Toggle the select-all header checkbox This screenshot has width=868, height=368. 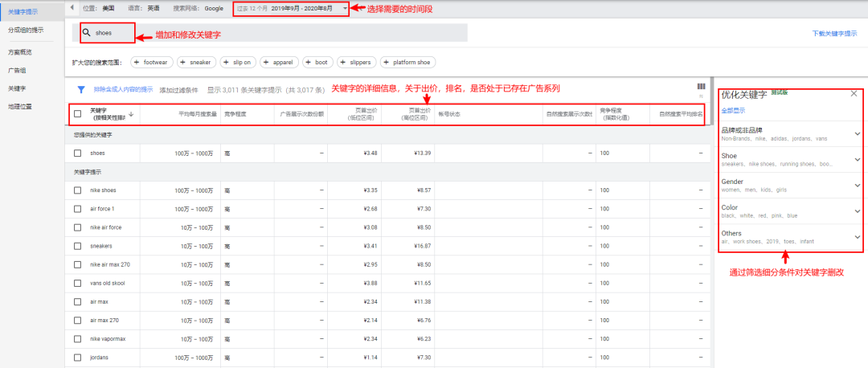77,113
